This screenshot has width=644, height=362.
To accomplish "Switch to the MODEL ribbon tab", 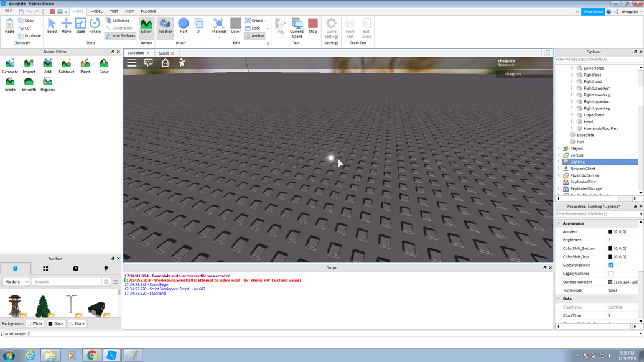I will click(96, 11).
